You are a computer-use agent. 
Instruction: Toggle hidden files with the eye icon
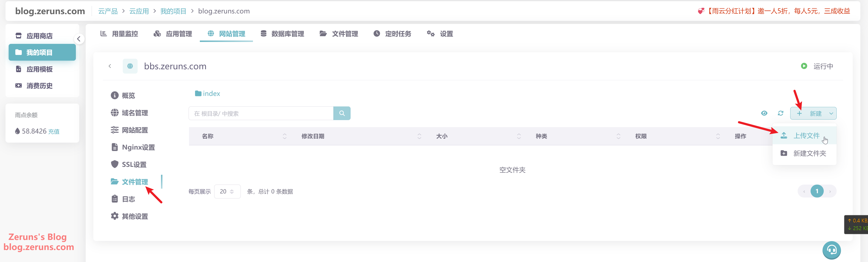764,113
